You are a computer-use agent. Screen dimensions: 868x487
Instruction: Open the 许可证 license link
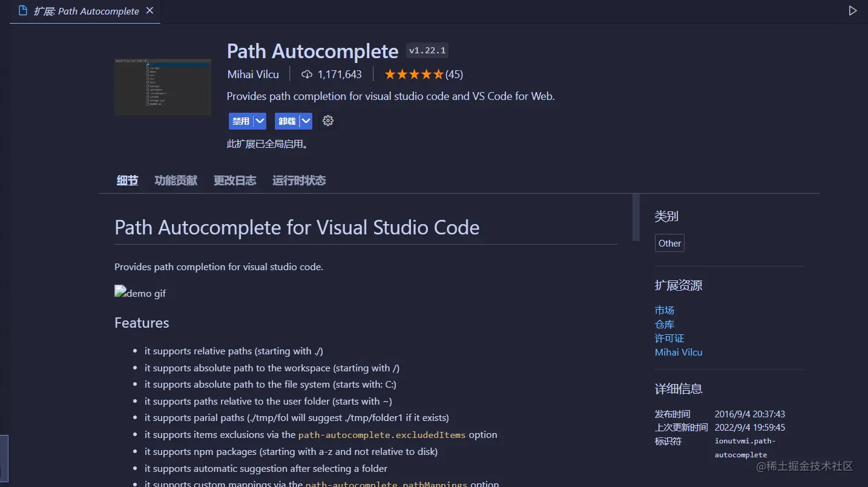(669, 338)
